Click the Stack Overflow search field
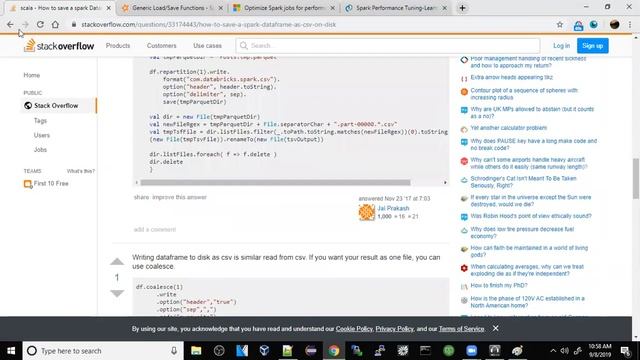Screen dimensions: 640x360 (388, 46)
